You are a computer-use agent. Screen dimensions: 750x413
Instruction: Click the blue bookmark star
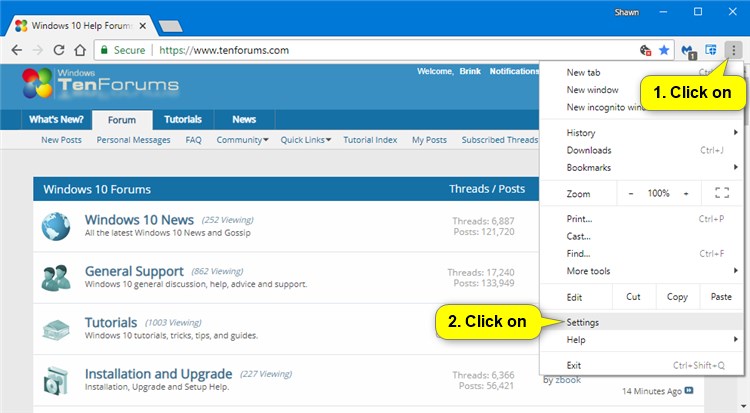664,50
